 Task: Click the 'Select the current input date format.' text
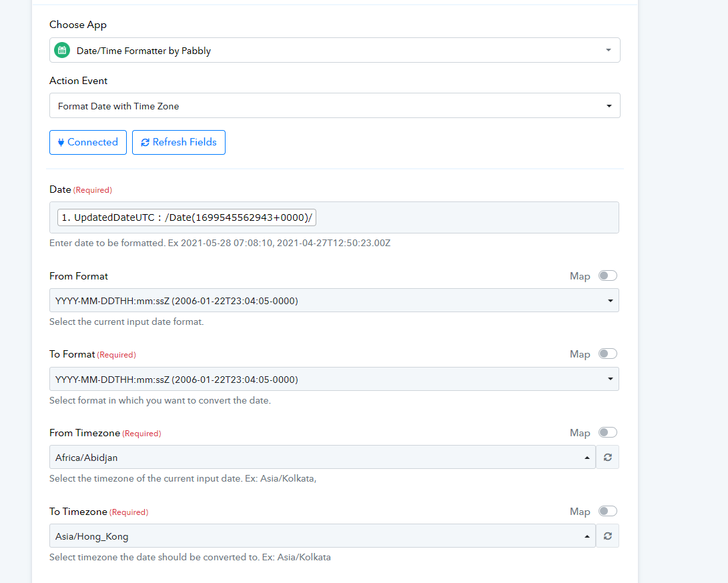pyautogui.click(x=127, y=322)
